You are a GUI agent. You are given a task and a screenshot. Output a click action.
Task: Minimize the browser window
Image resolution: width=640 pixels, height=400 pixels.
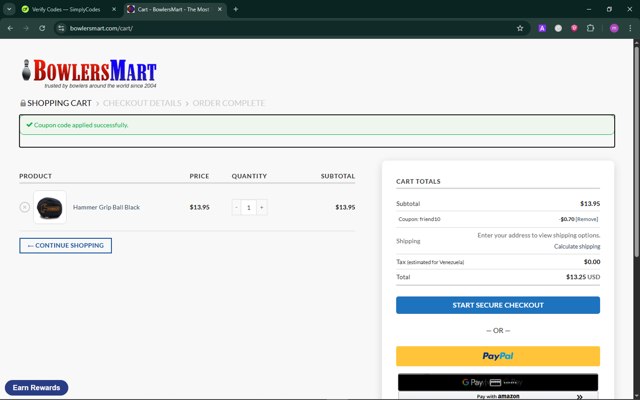tap(589, 9)
